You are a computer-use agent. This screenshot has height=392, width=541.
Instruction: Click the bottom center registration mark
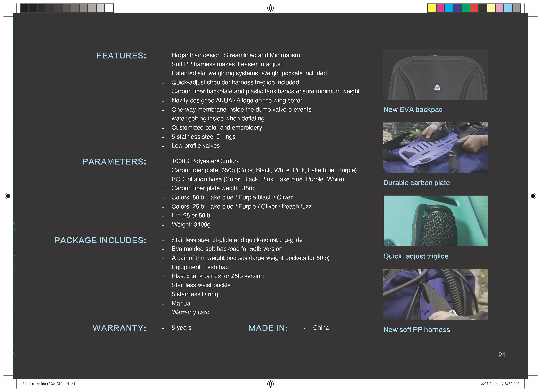[270, 384]
